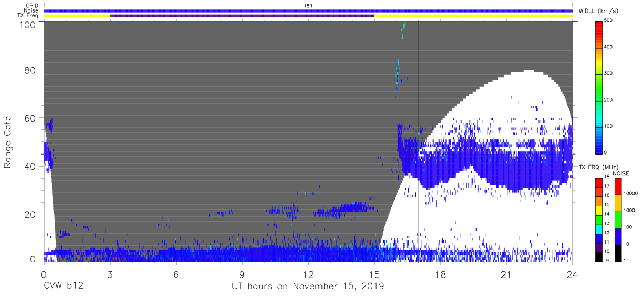Click x-axis tick label "21"
Viewport: 644px width, 297px height.
coord(507,274)
